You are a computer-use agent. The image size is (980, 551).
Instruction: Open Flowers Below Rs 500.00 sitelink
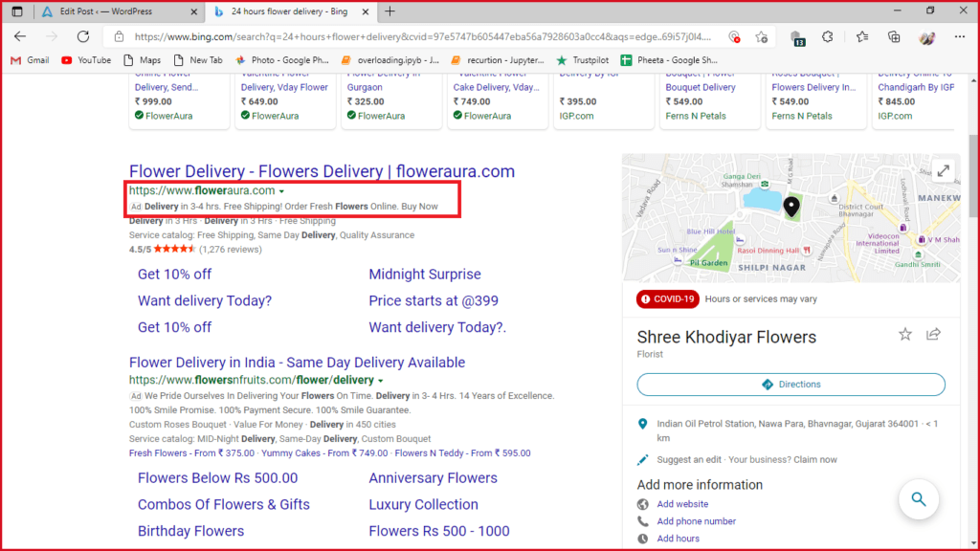point(217,478)
